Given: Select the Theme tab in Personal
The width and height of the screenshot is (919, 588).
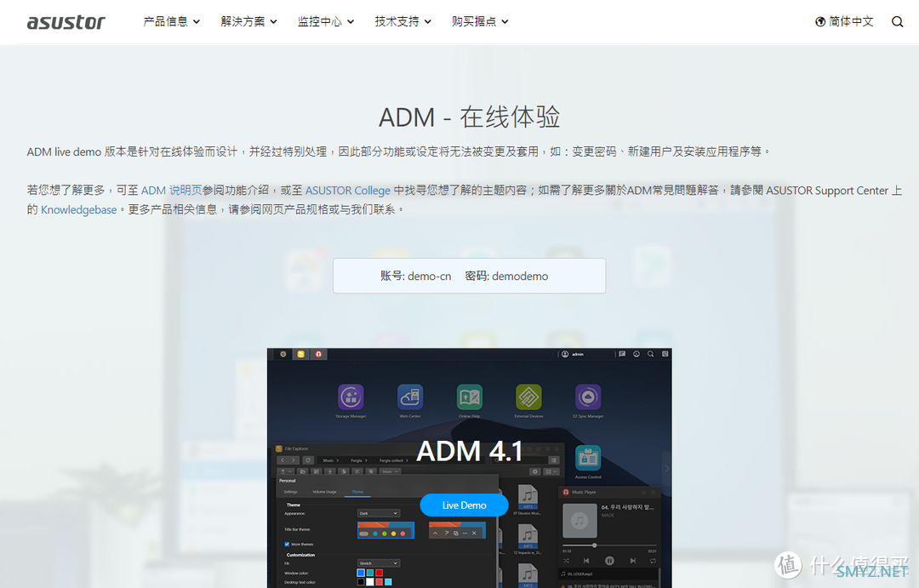Looking at the screenshot, I should click(357, 492).
